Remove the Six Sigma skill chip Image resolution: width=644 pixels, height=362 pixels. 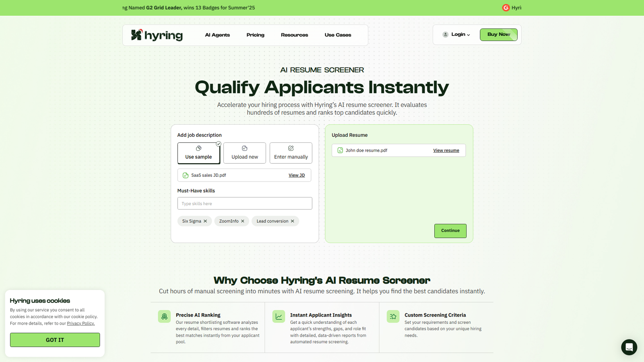[206, 221]
